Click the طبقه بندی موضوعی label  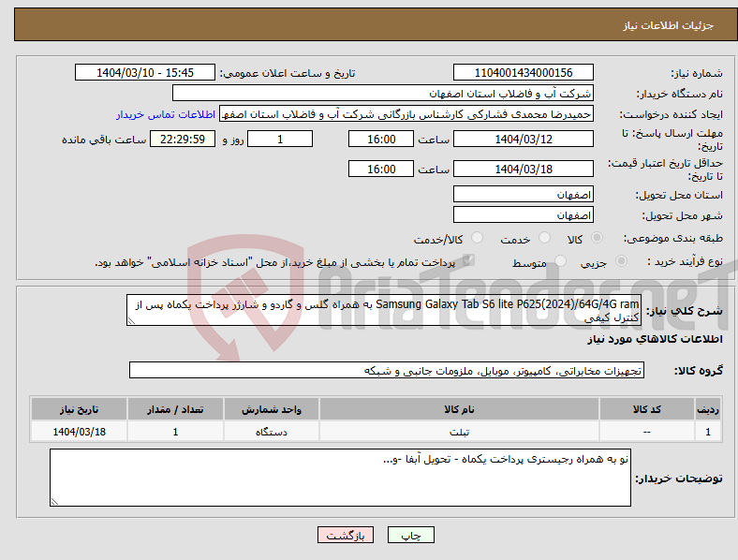(673, 238)
